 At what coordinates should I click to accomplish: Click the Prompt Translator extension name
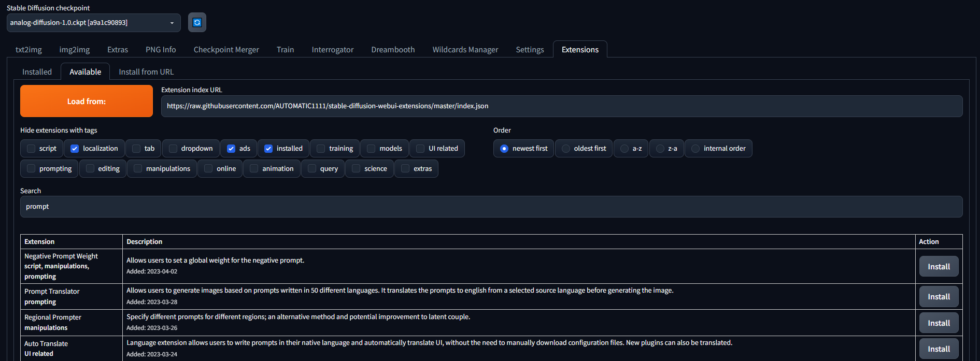(52, 292)
